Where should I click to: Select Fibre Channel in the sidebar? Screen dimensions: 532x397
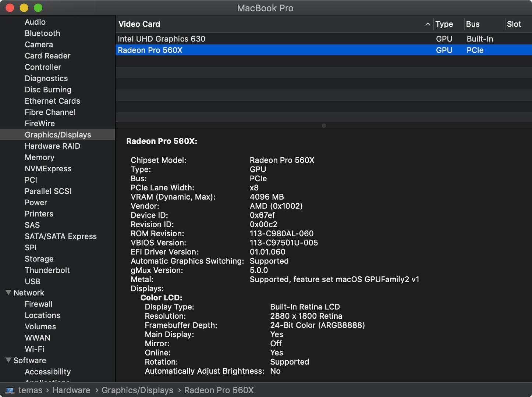pos(50,112)
